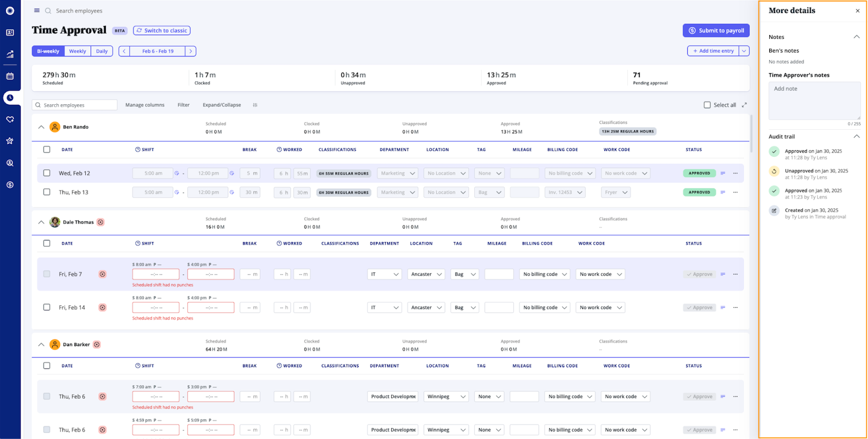Go to previous pay period arrow
Image resolution: width=868 pixels, height=439 pixels.
[x=124, y=51]
